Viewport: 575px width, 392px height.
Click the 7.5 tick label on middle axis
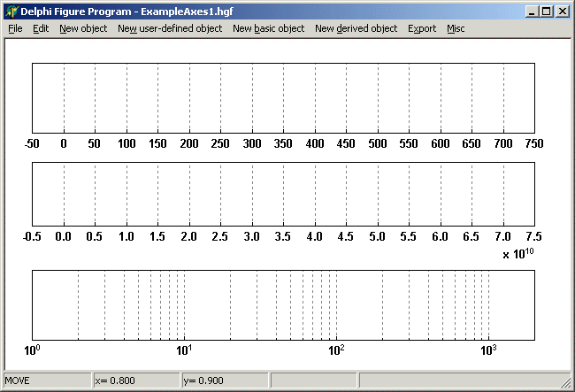(534, 236)
